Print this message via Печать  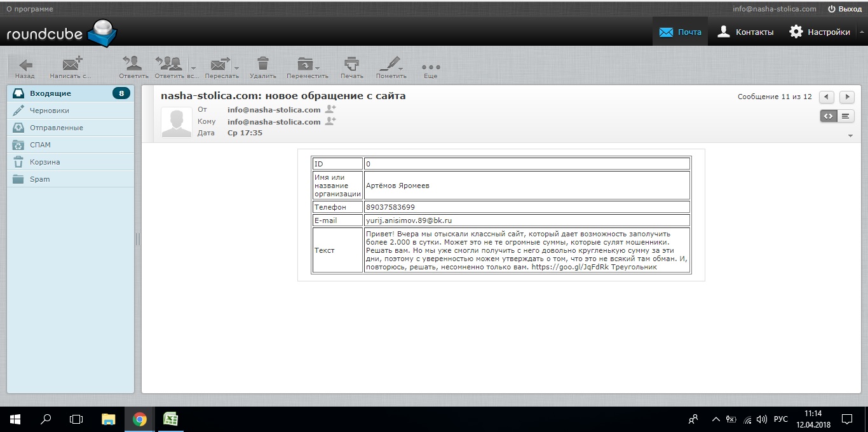[351, 67]
